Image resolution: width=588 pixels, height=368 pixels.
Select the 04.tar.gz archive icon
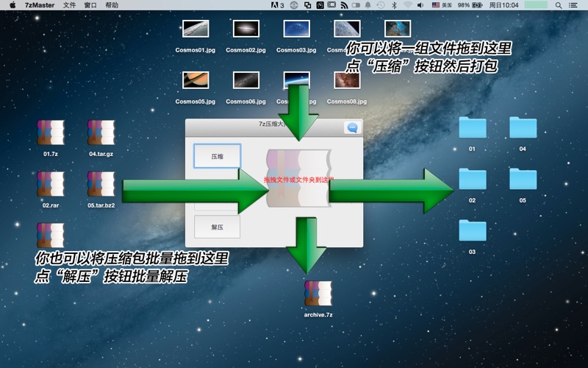(x=101, y=132)
